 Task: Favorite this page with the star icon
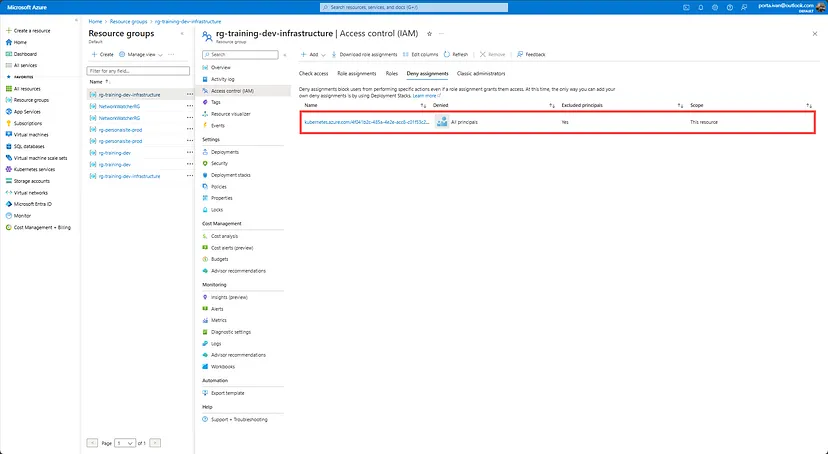[429, 34]
